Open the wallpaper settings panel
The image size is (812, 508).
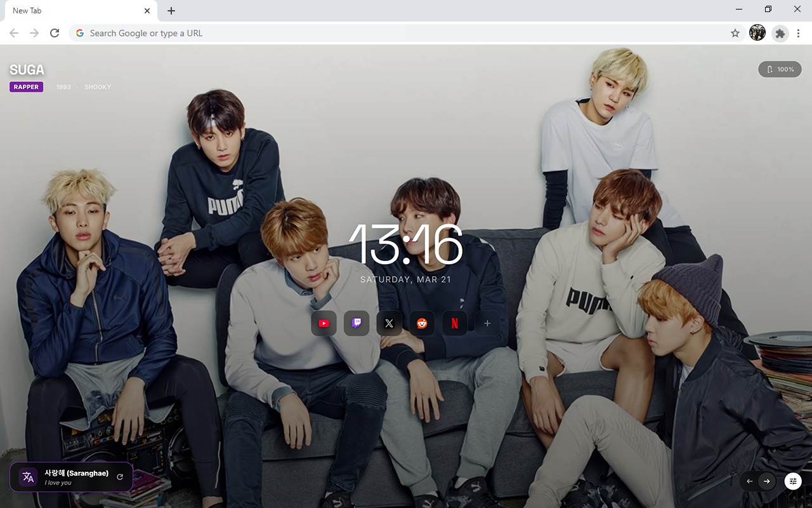(793, 481)
